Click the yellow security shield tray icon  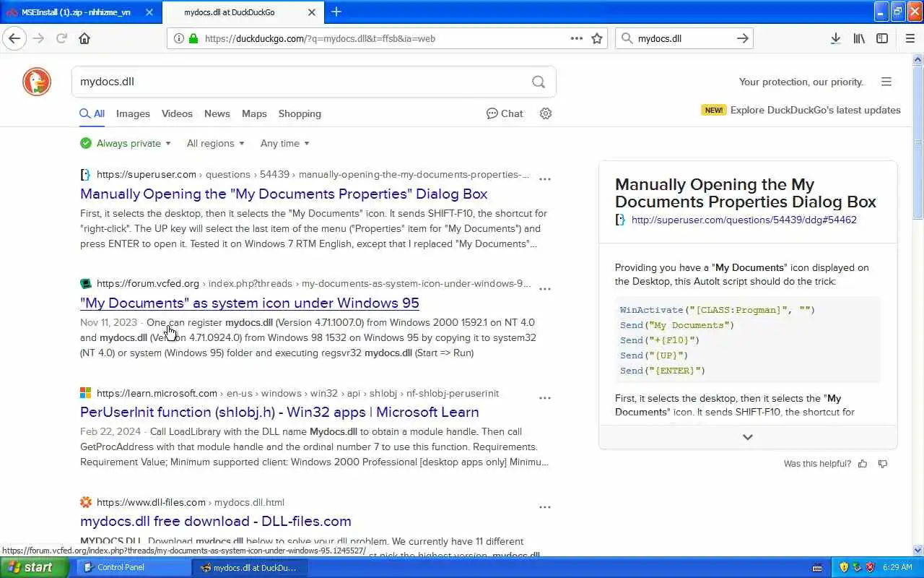[844, 567]
